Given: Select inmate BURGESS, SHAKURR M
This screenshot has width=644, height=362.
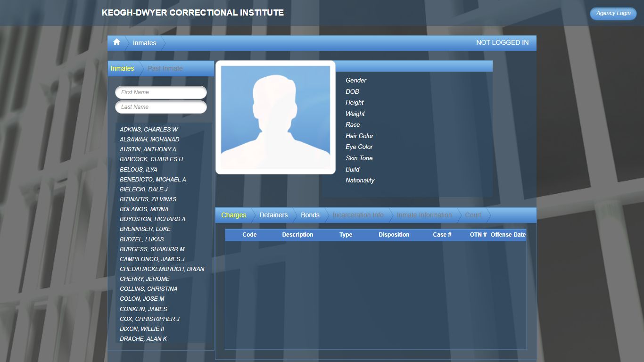Looking at the screenshot, I should [x=152, y=249].
